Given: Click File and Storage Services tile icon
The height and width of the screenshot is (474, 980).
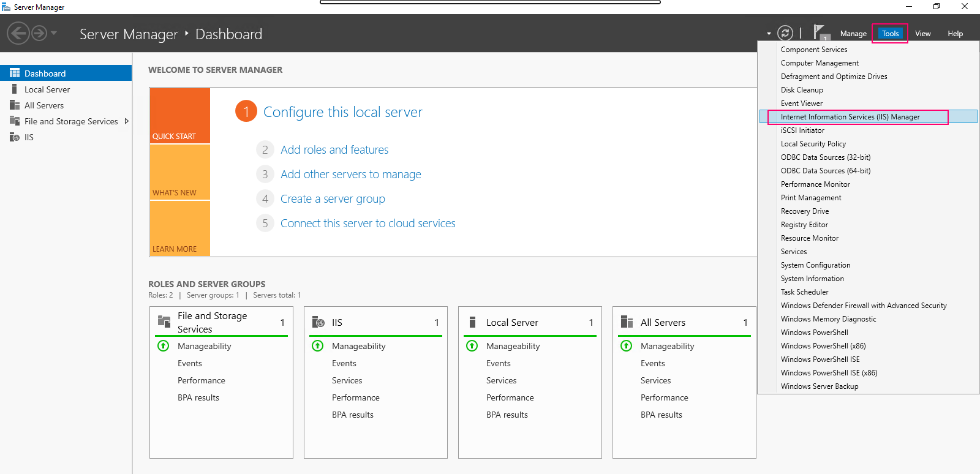Looking at the screenshot, I should pyautogui.click(x=164, y=322).
